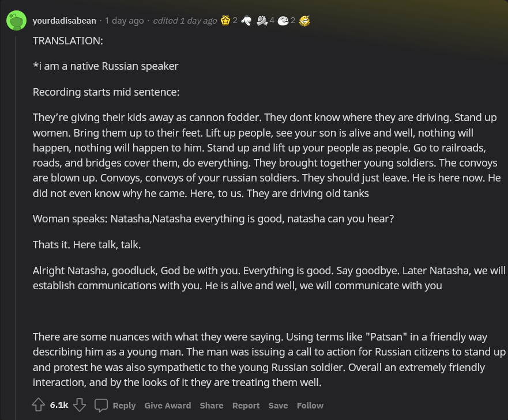Upvote the comment by yourdadisabean
The width and height of the screenshot is (508, 420).
(39, 405)
